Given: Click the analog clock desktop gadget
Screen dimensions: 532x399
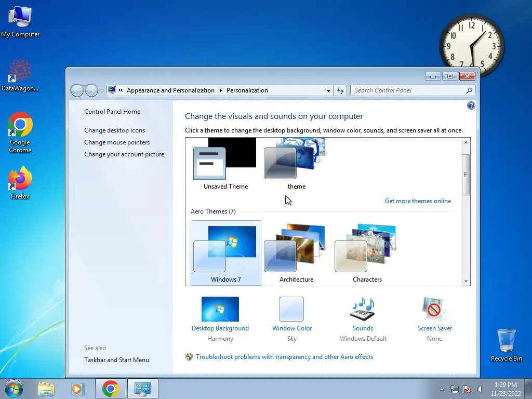Looking at the screenshot, I should click(472, 46).
